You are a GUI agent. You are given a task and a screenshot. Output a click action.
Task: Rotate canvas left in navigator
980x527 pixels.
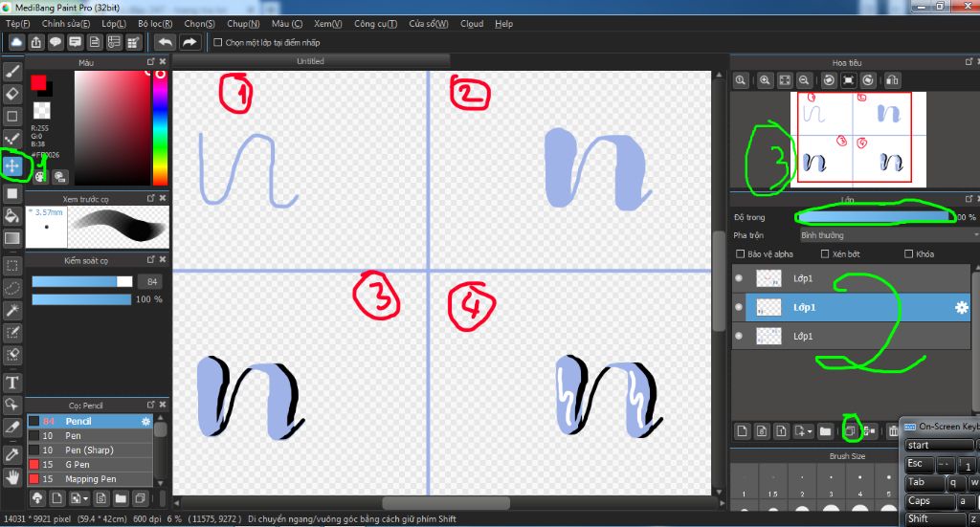[x=829, y=80]
